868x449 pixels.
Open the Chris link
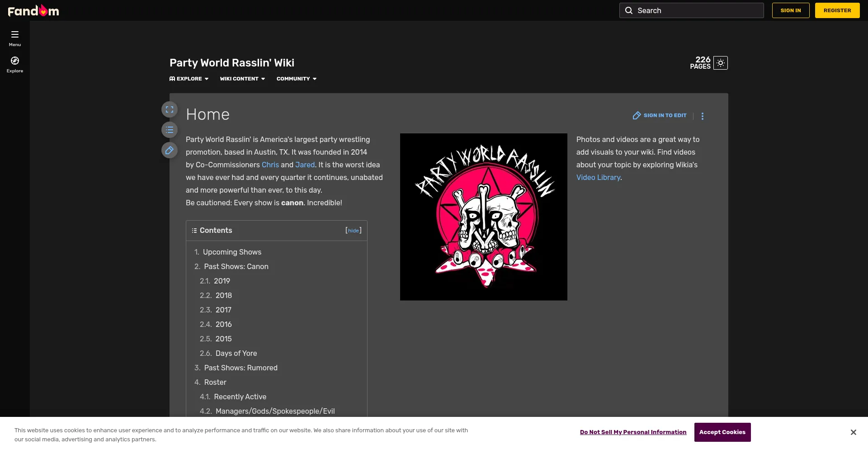[270, 165]
